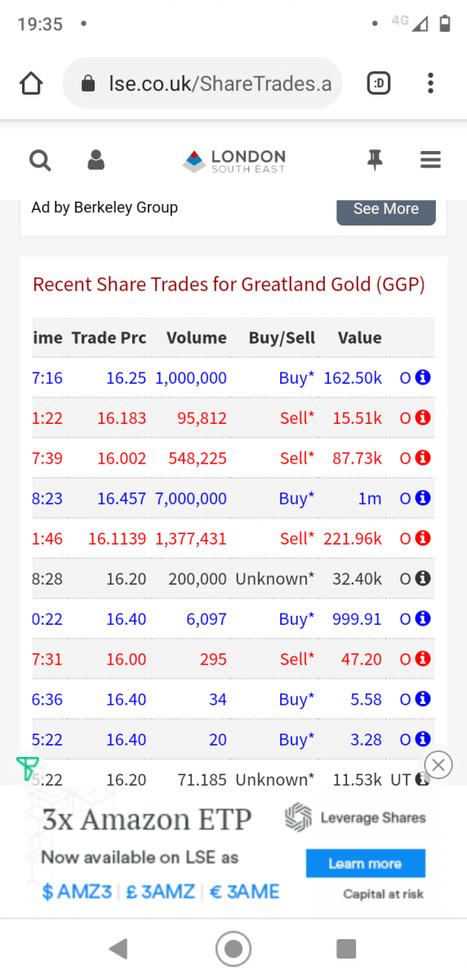467x980 pixels.
Task: Tap info icon for 7,000,000 volume trade
Action: 423,498
